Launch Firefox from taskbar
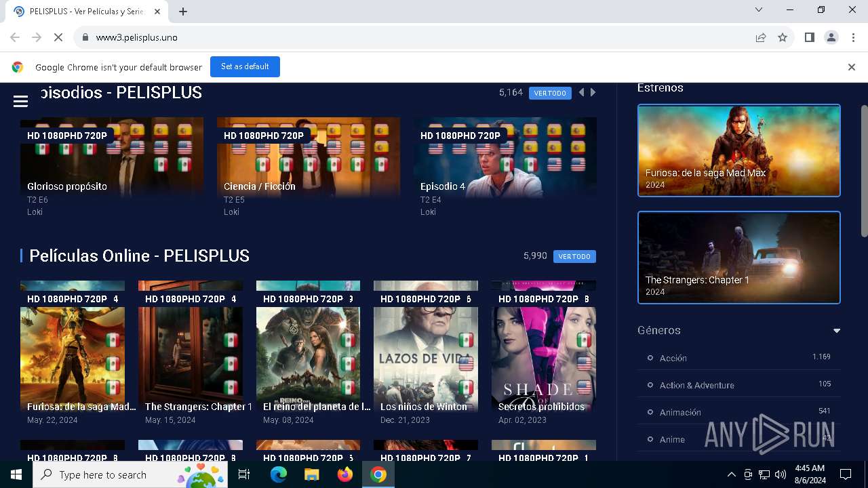The height and width of the screenshot is (488, 868). [x=344, y=474]
